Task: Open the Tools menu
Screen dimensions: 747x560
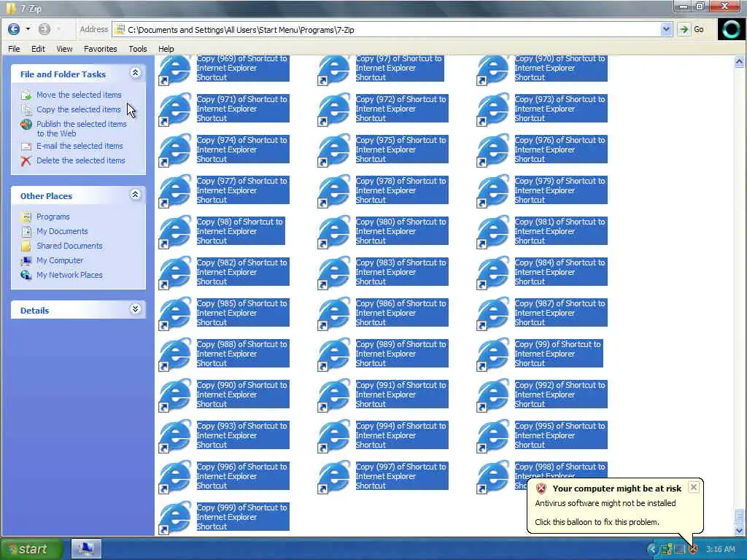Action: (138, 49)
